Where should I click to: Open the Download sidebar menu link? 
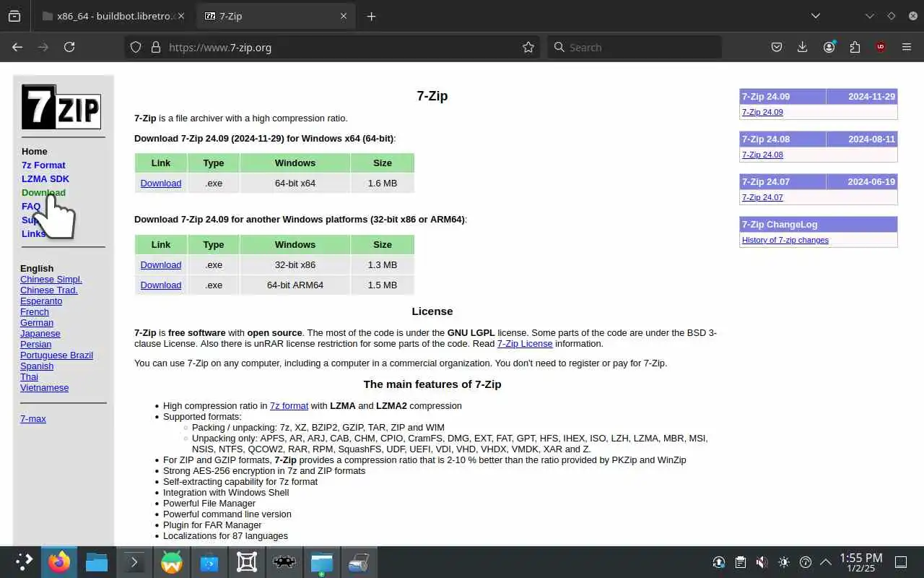[43, 192]
